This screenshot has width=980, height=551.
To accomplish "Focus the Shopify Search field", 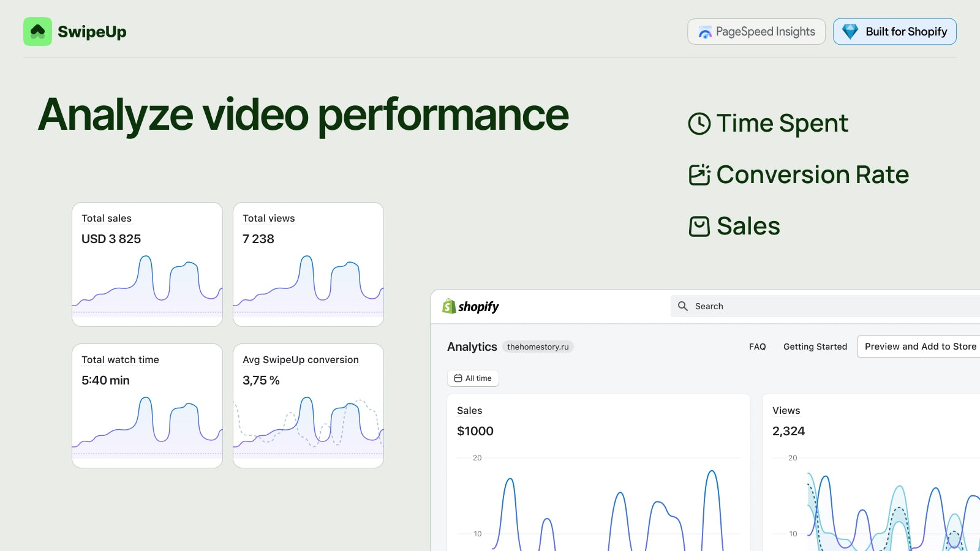I will point(825,306).
